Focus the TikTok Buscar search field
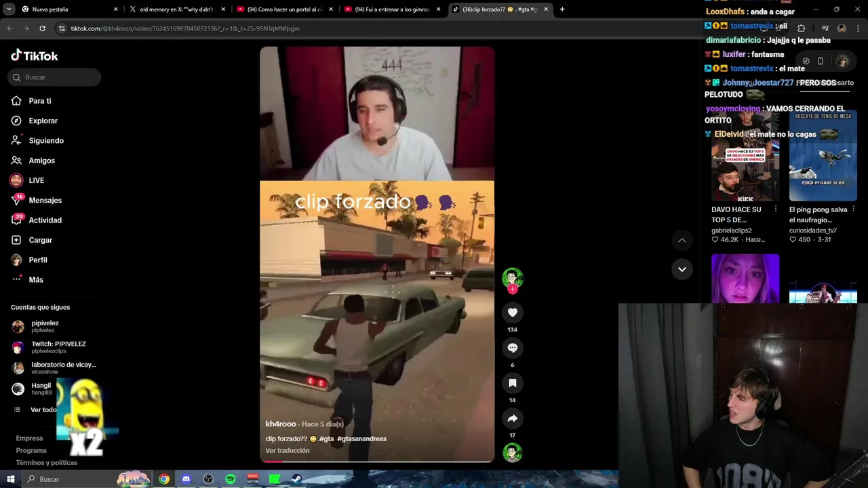Viewport: 868px width, 488px height. pos(54,77)
